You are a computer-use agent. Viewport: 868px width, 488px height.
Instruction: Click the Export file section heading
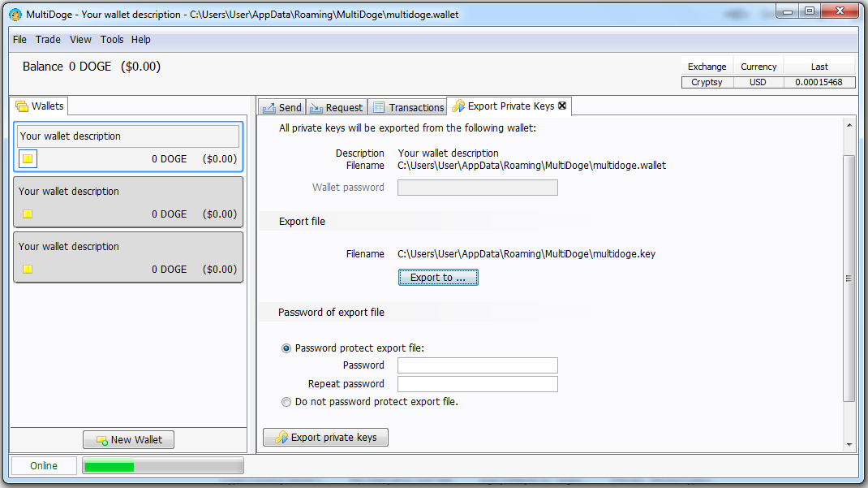click(x=302, y=222)
